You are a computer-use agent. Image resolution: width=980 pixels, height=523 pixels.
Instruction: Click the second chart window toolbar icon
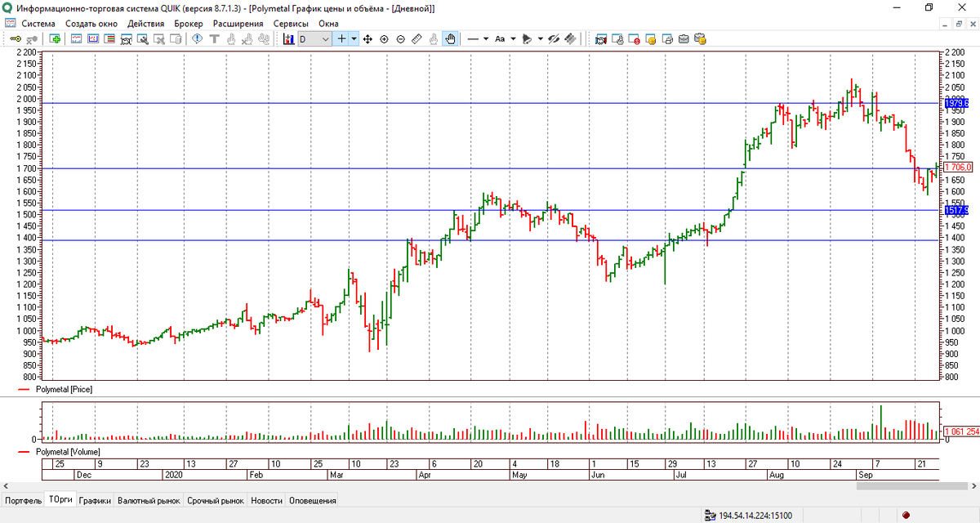(93, 38)
